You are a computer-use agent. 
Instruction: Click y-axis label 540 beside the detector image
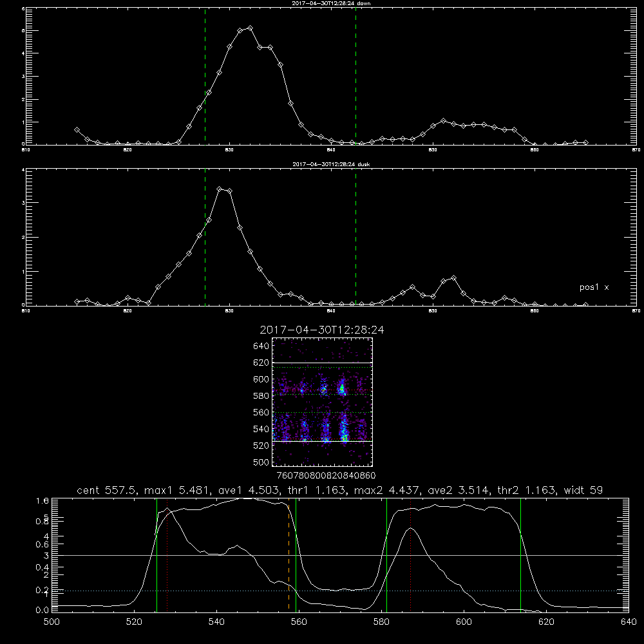(261, 429)
